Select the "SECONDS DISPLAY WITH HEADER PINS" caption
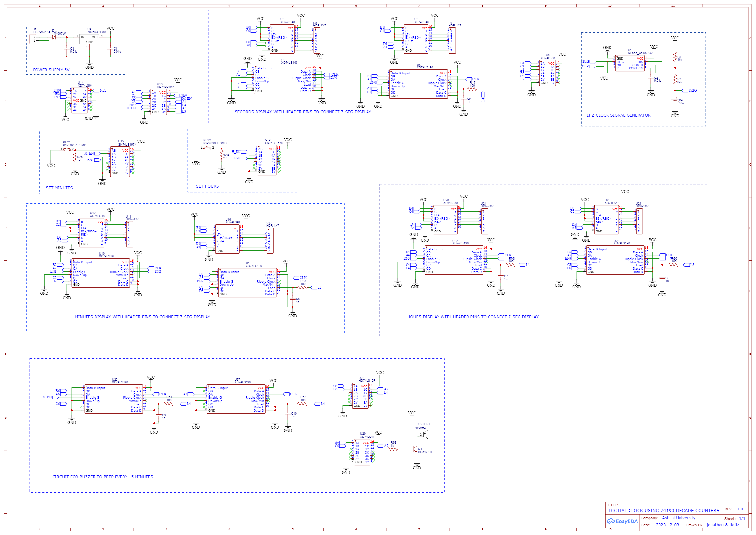 tap(303, 112)
